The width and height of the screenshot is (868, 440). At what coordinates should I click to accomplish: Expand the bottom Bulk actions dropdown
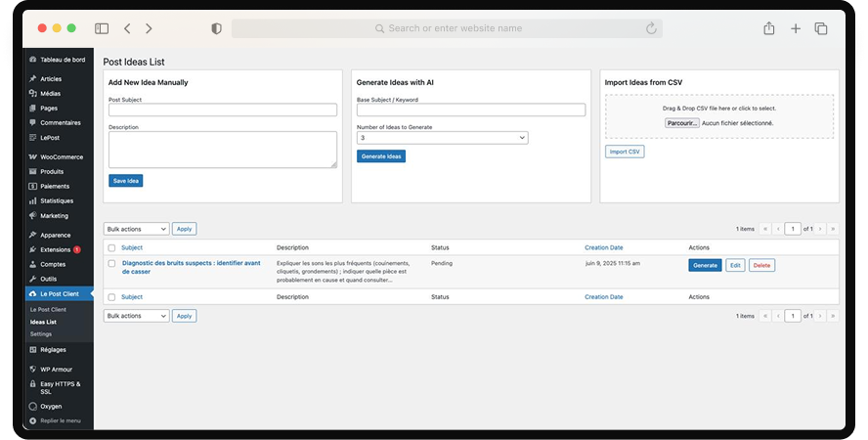point(136,316)
